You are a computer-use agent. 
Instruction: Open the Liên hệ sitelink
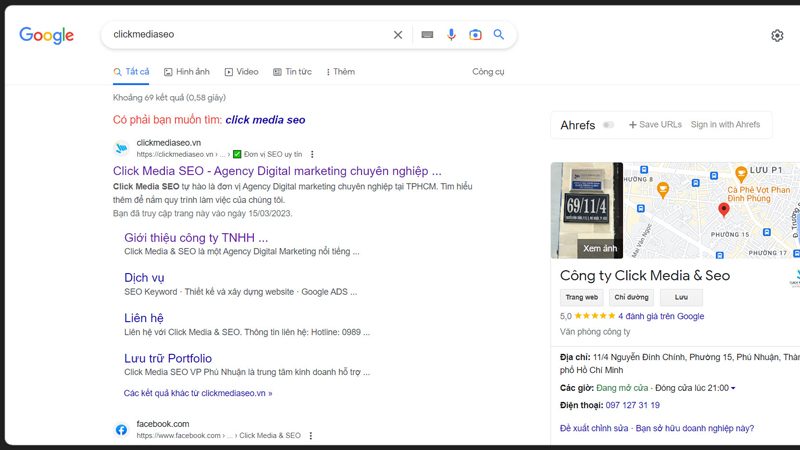coord(144,318)
